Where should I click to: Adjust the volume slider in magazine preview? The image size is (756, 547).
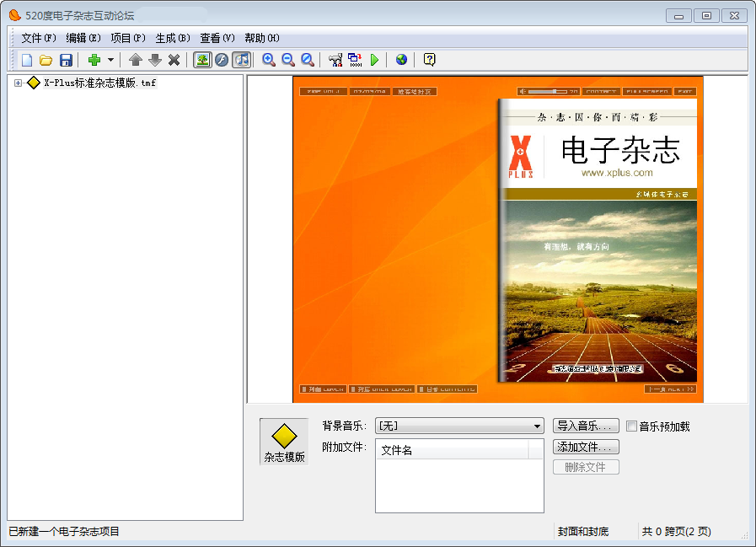pos(553,91)
